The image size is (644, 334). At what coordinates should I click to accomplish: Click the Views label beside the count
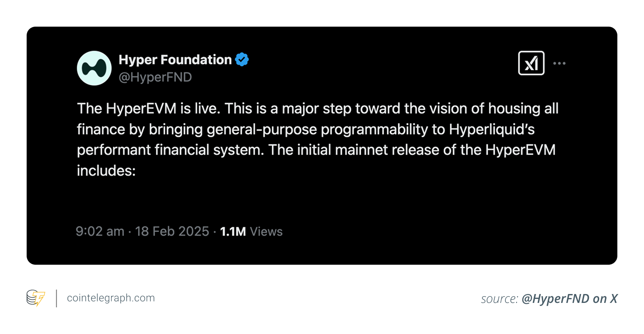click(266, 231)
